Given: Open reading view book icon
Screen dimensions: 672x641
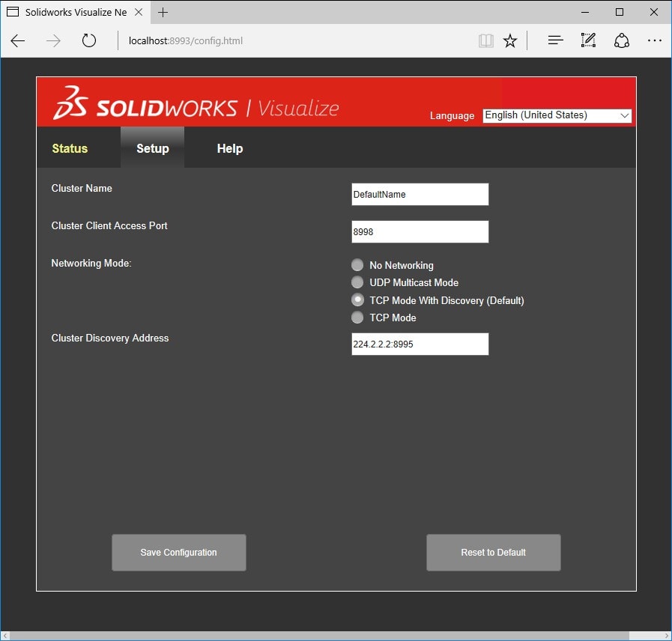Looking at the screenshot, I should click(486, 40).
